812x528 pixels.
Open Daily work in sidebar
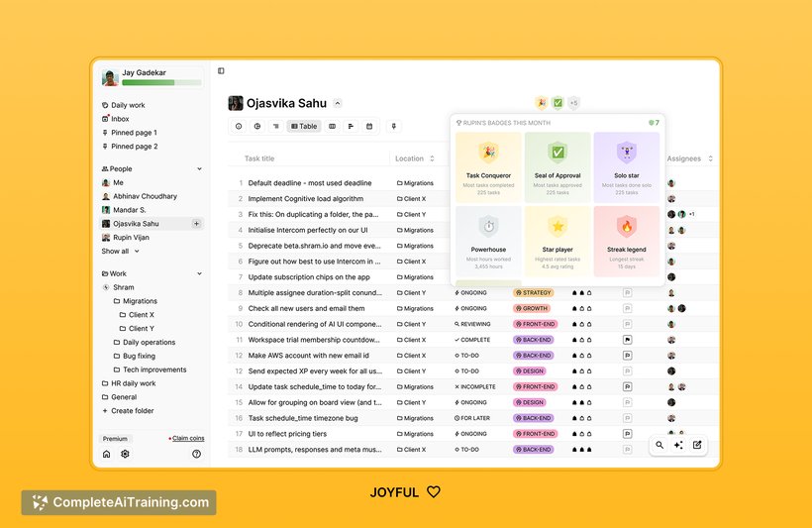coord(123,105)
